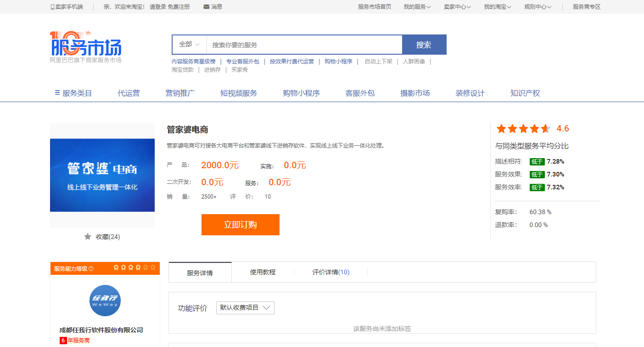Click the 淘宝贷款 hot search link

(x=183, y=70)
